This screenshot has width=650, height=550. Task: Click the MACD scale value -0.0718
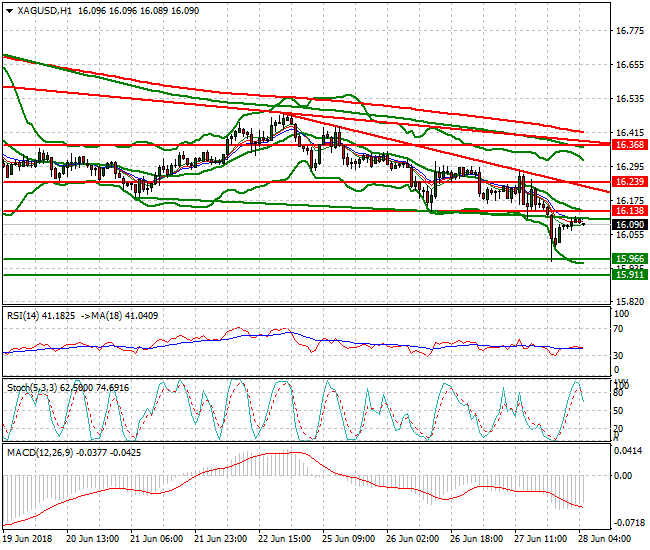[628, 523]
